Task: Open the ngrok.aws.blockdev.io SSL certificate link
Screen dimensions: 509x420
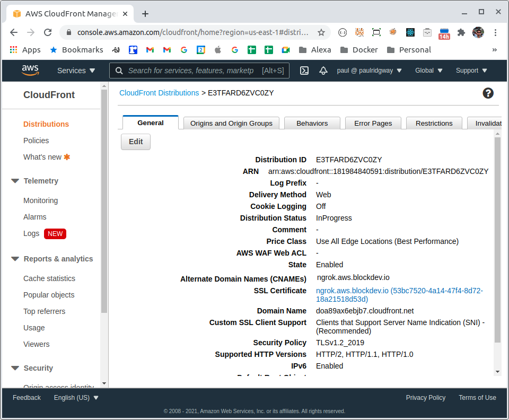Action: pyautogui.click(x=399, y=295)
